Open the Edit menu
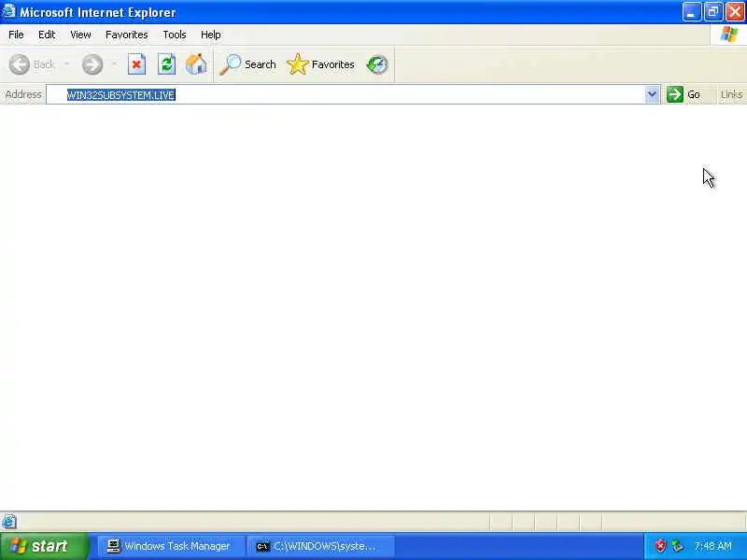 click(x=47, y=35)
